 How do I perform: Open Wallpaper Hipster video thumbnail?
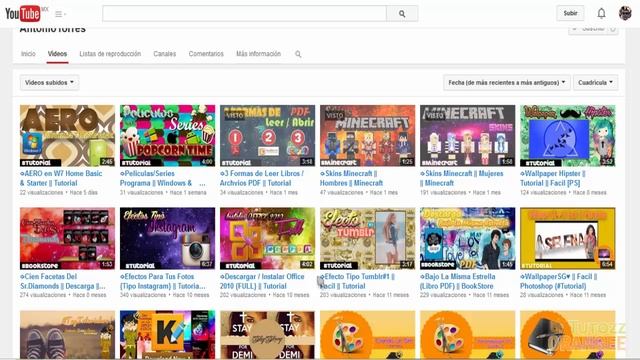coord(567,136)
